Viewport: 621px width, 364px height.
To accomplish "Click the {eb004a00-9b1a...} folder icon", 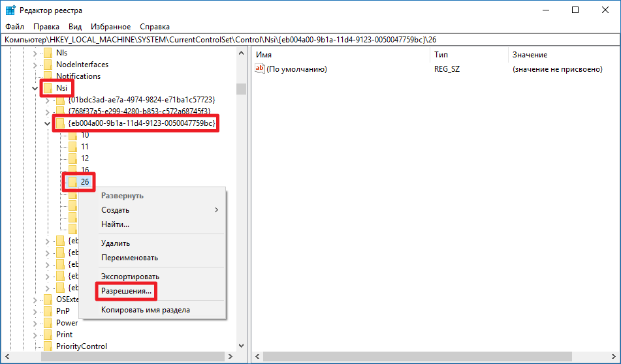I will pos(60,123).
